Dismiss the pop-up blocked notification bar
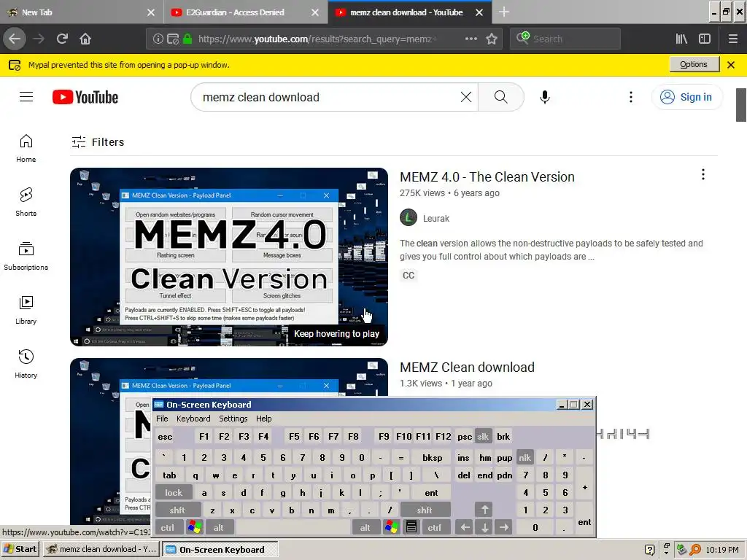The image size is (747, 560). click(731, 65)
